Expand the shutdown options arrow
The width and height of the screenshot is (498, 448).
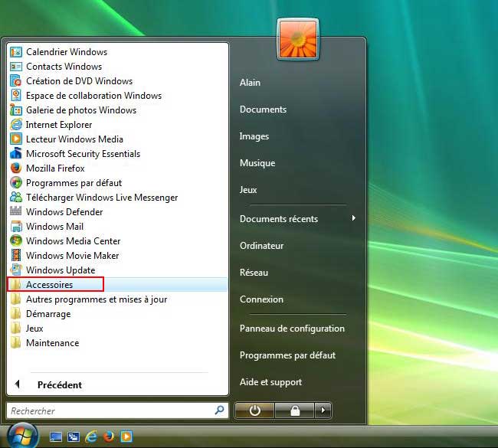pos(323,410)
